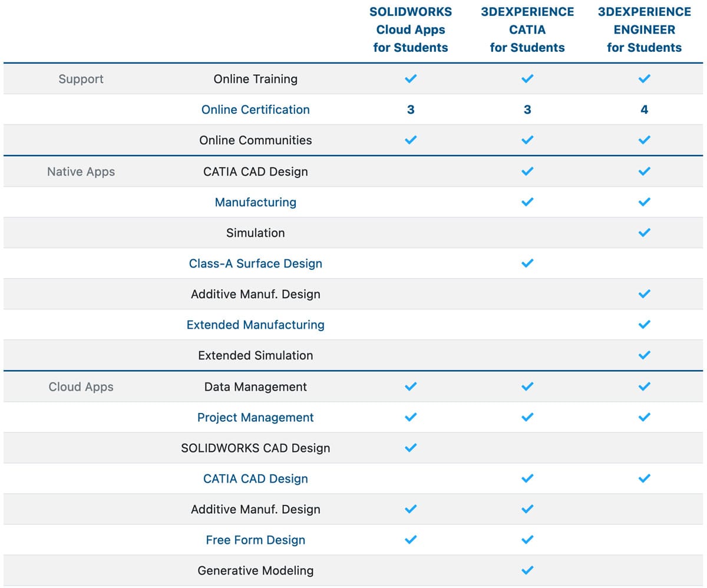The width and height of the screenshot is (707, 588).
Task: Click certification count 4 under ENGINEER column
Action: (644, 110)
